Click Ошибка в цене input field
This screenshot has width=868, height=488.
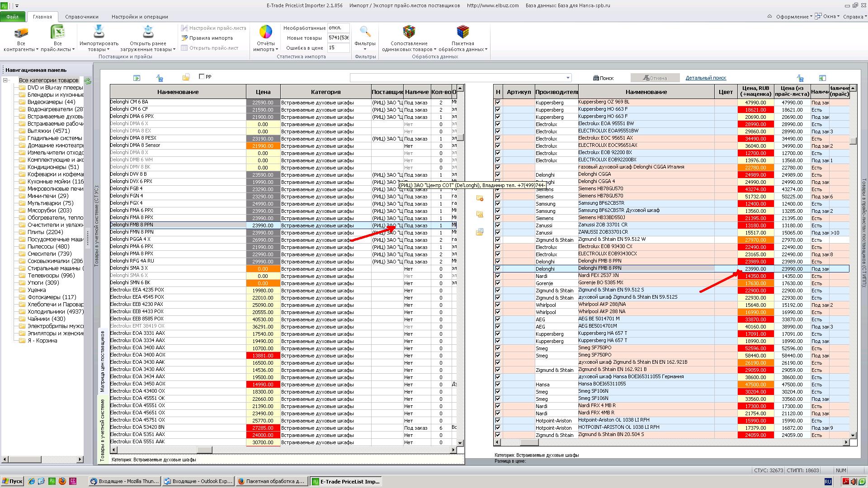pyautogui.click(x=338, y=47)
